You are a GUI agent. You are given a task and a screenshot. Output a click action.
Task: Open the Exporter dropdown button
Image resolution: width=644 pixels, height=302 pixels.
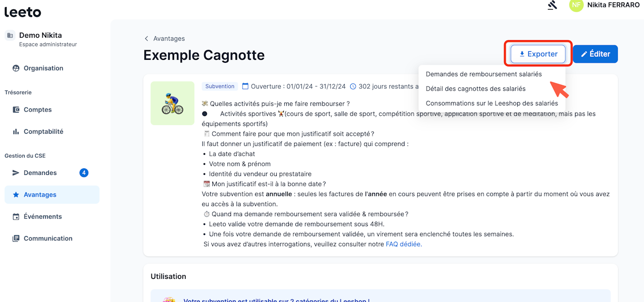coord(538,54)
